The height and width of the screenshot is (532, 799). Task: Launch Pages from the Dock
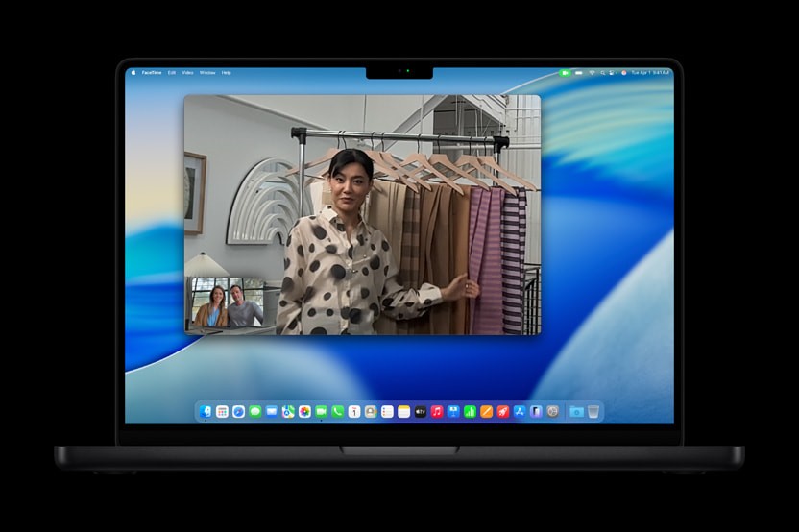tap(487, 412)
